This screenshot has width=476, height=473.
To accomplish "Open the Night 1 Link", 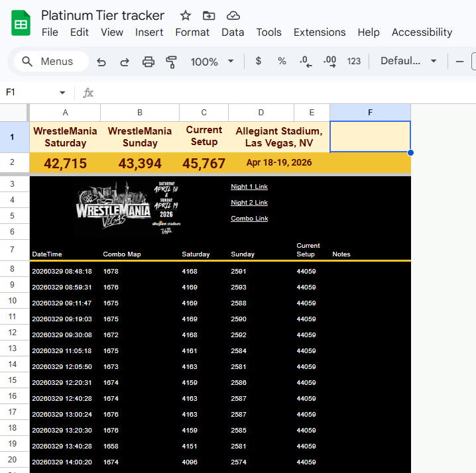I will point(249,187).
